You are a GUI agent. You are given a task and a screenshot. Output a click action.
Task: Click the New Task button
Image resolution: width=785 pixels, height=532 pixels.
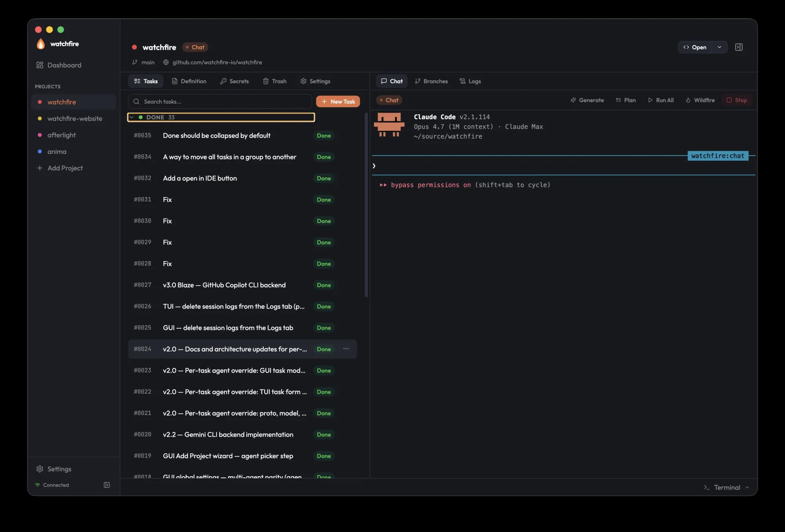(x=338, y=102)
